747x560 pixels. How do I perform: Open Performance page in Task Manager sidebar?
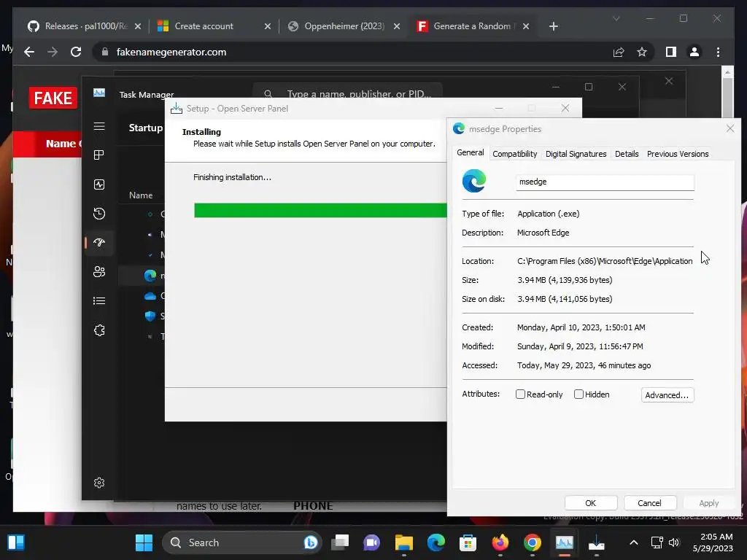[x=99, y=184]
